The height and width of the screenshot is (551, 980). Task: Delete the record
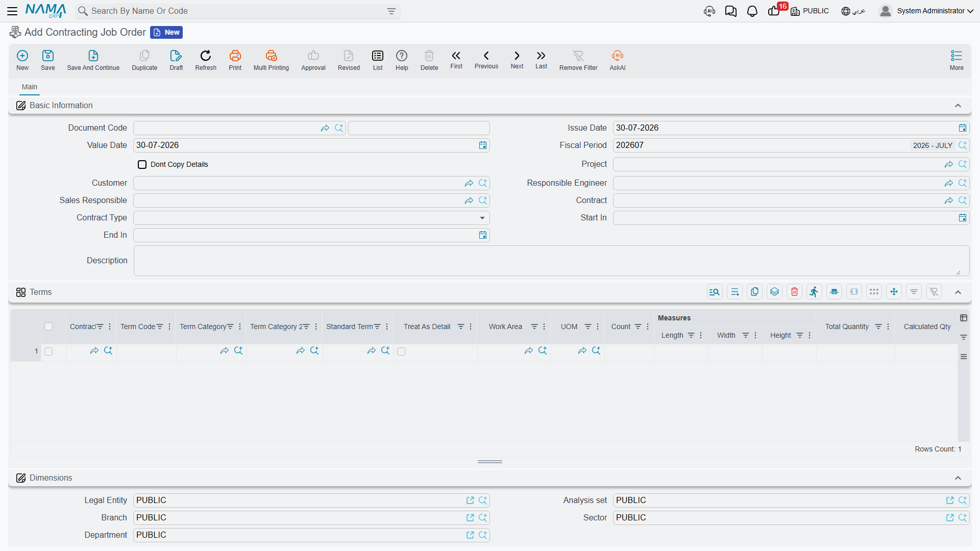coord(429,60)
